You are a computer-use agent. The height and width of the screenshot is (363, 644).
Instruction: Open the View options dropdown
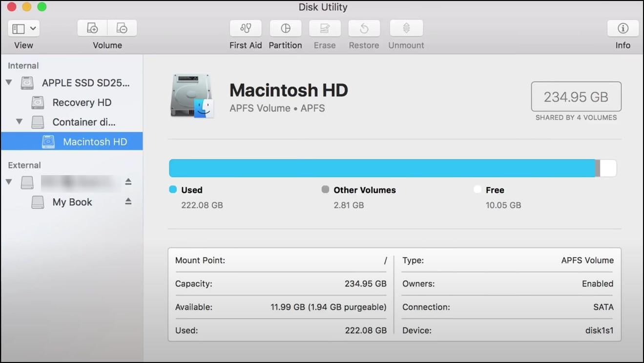click(x=23, y=28)
